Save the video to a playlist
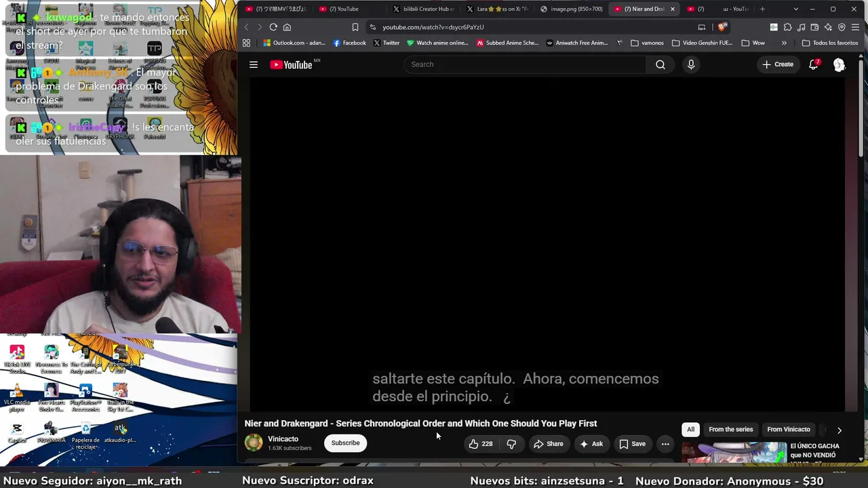Image resolution: width=868 pixels, height=488 pixels. tap(632, 444)
